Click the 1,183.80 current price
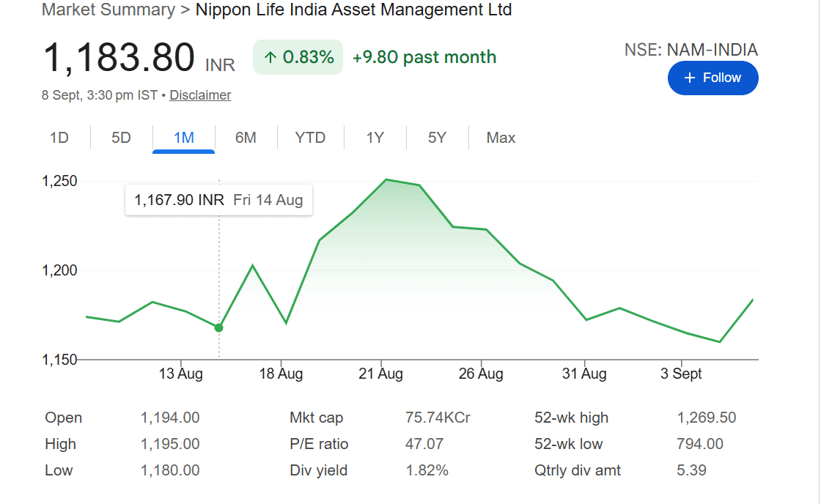This screenshot has height=504, width=821. tap(119, 57)
